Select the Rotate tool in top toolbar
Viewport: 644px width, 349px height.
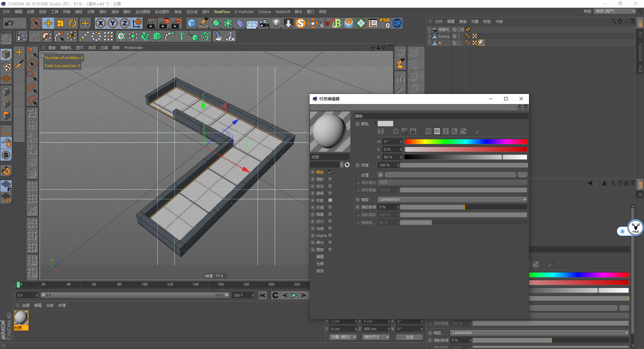pyautogui.click(x=72, y=23)
